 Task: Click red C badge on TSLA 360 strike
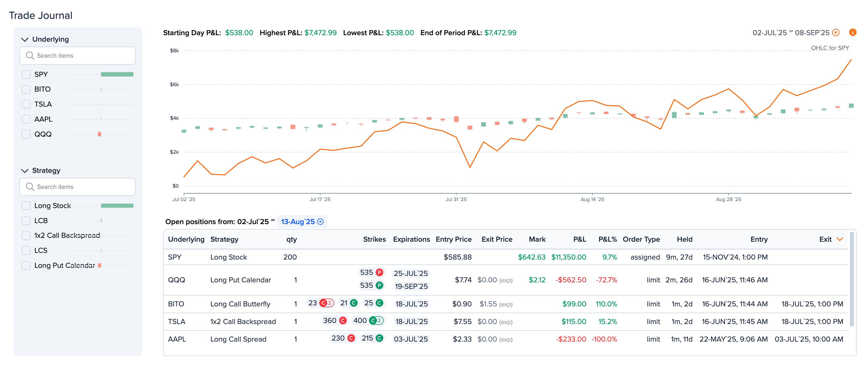[343, 321]
